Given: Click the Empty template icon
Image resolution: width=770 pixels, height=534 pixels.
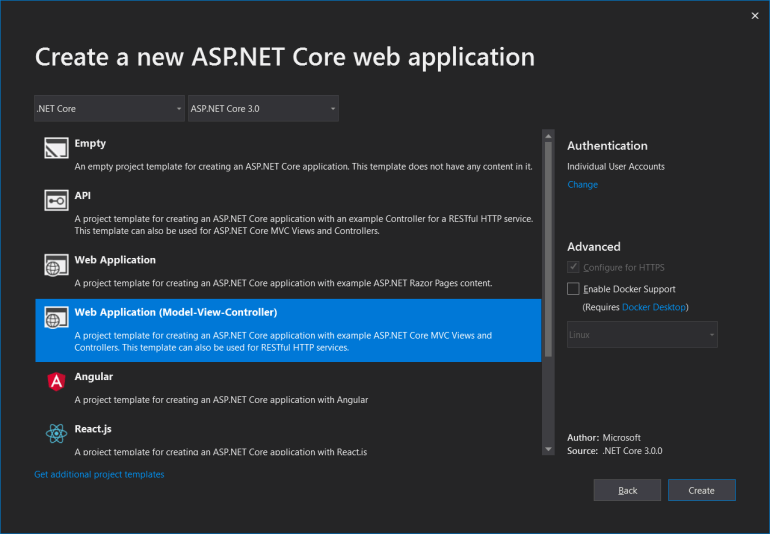Looking at the screenshot, I should (56, 148).
